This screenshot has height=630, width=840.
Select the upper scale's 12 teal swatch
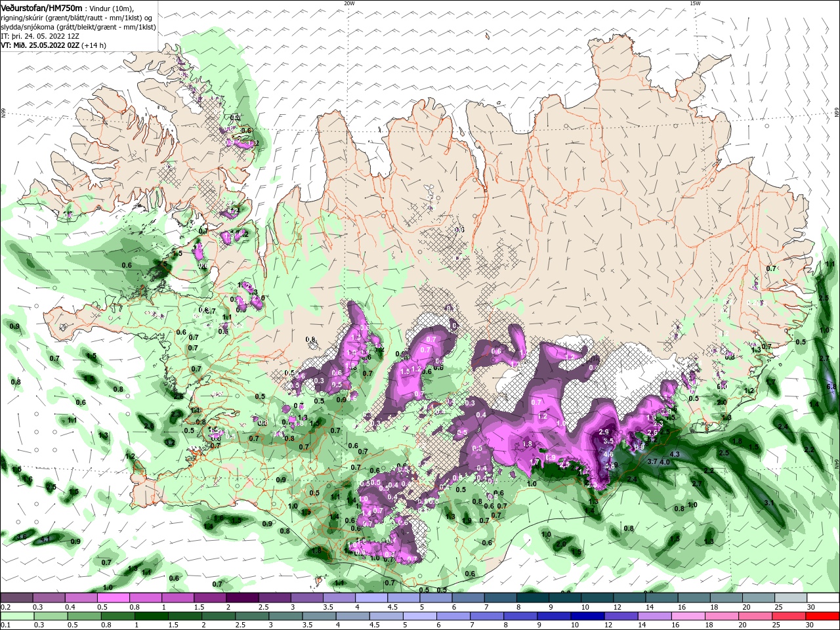(629, 598)
